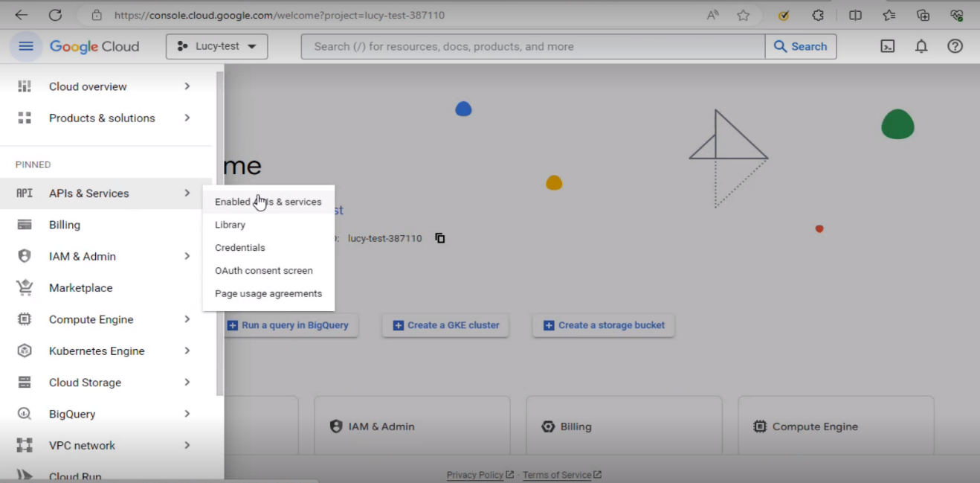Open OAuth consent screen submenu item
The height and width of the screenshot is (483, 980).
(x=268, y=271)
